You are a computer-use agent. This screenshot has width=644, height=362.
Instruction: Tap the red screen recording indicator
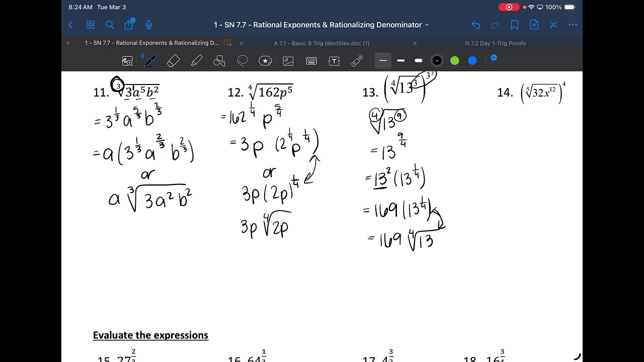(x=509, y=7)
